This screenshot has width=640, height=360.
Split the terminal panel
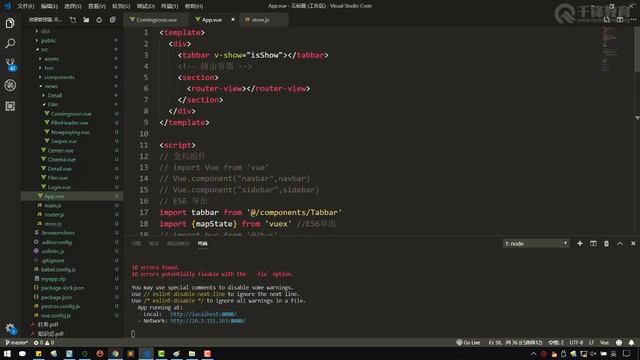(x=593, y=244)
